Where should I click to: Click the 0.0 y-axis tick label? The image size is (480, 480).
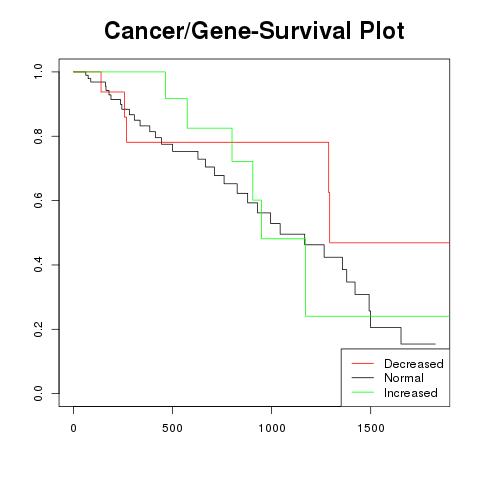(38, 393)
